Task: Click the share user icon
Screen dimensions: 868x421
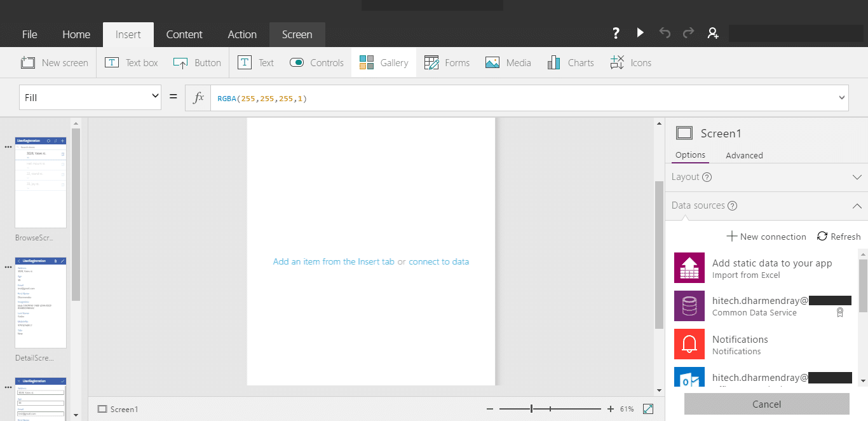Action: pos(713,33)
